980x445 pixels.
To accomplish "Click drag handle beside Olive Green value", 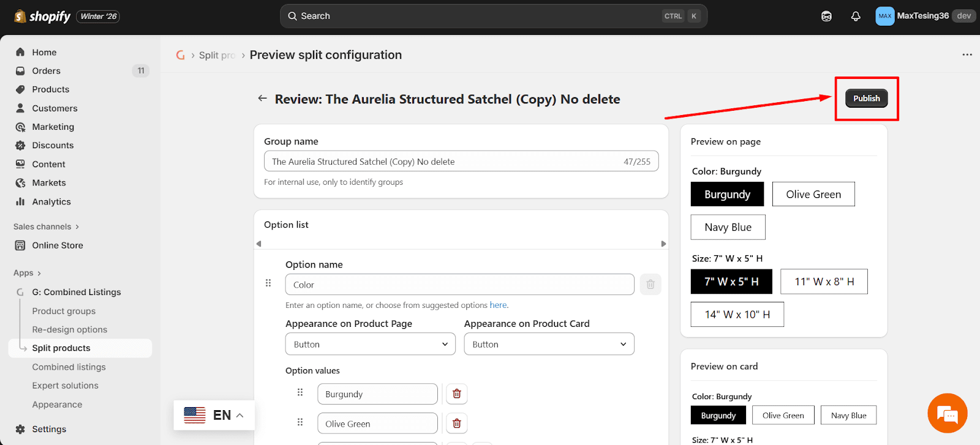I will tap(300, 422).
